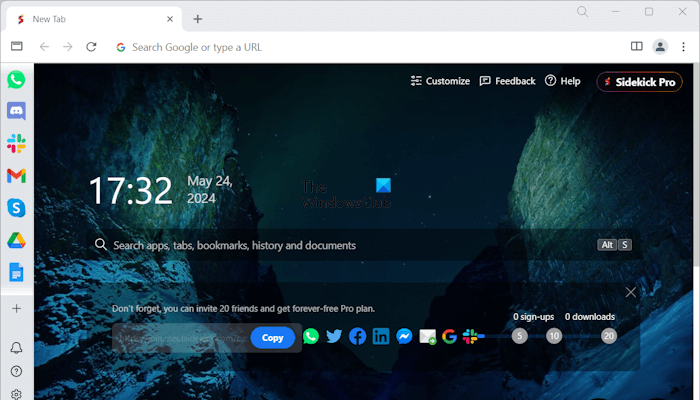The height and width of the screenshot is (400, 700).
Task: Expand the browser menu with three dots
Action: tap(684, 46)
